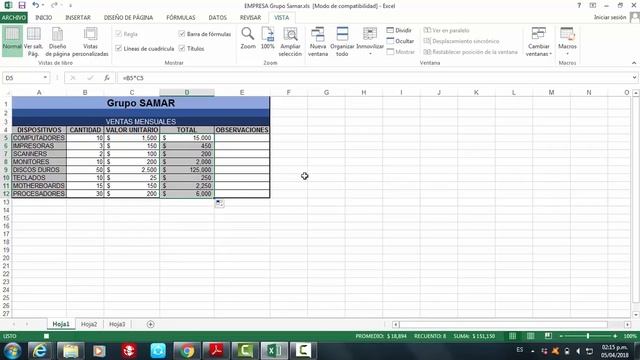Open File Explorer from taskbar
The width and height of the screenshot is (640, 360).
point(71,351)
